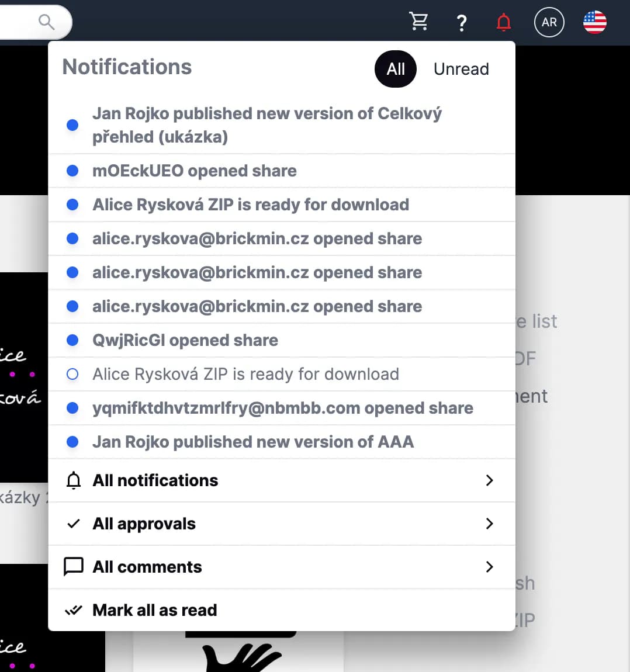Click Mark all as read
The height and width of the screenshot is (672, 630).
click(154, 610)
